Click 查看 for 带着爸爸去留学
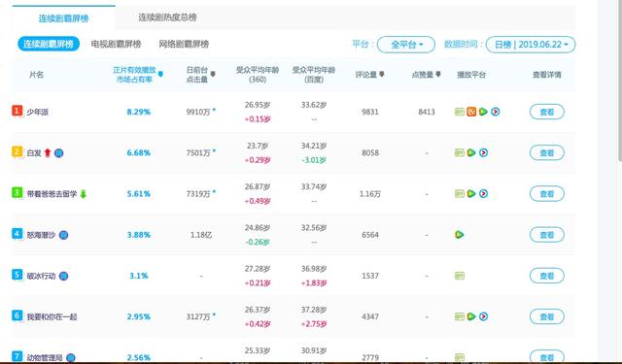Screen dimensions: 622x364 point(546,194)
